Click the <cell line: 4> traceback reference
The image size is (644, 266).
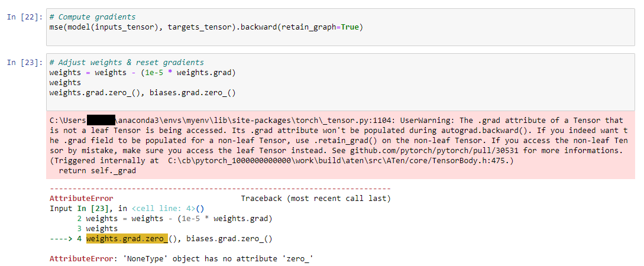click(166, 208)
